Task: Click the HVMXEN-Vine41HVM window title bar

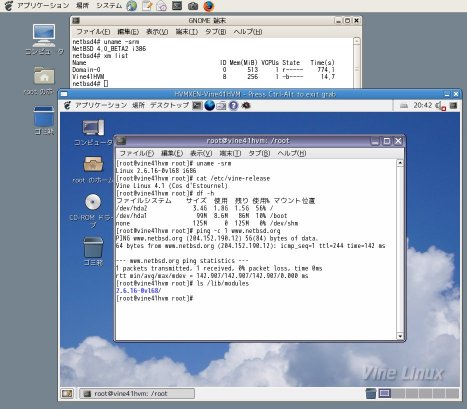Action: click(255, 94)
